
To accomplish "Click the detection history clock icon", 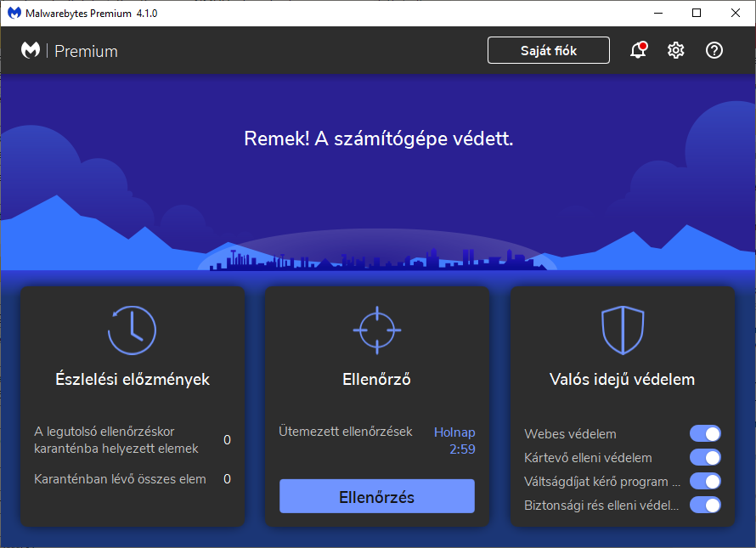I will 132,330.
